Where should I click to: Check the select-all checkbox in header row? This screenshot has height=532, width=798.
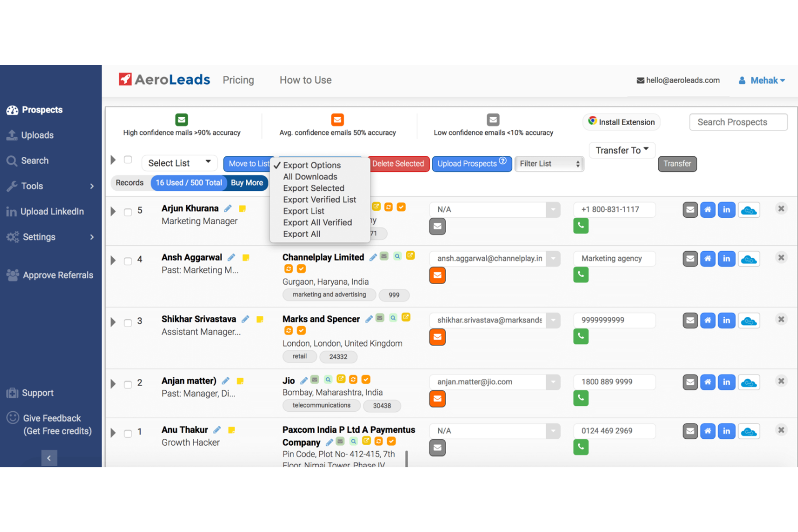128,160
